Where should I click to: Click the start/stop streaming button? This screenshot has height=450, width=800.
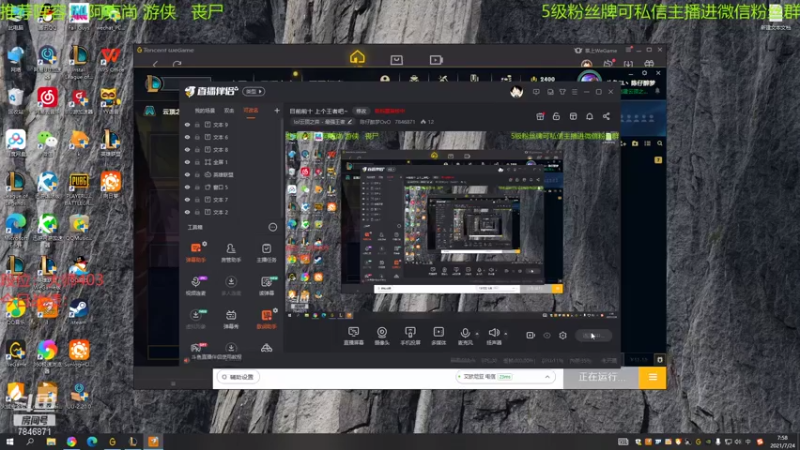coord(593,335)
